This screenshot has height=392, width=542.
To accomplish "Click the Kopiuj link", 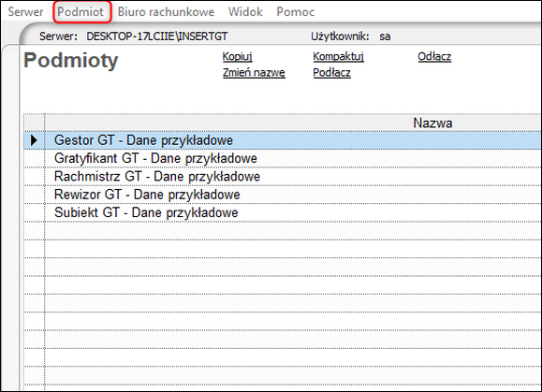I will tap(238, 56).
